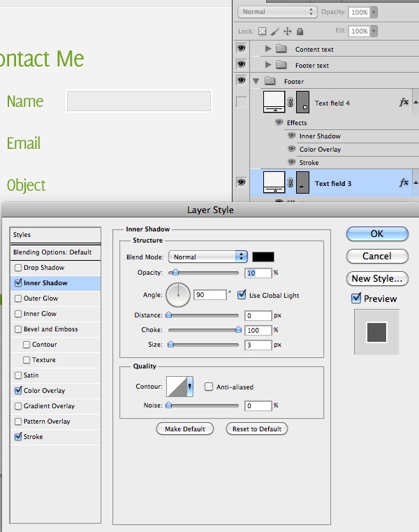Open layer Opacity dropdown arrow

(374, 12)
